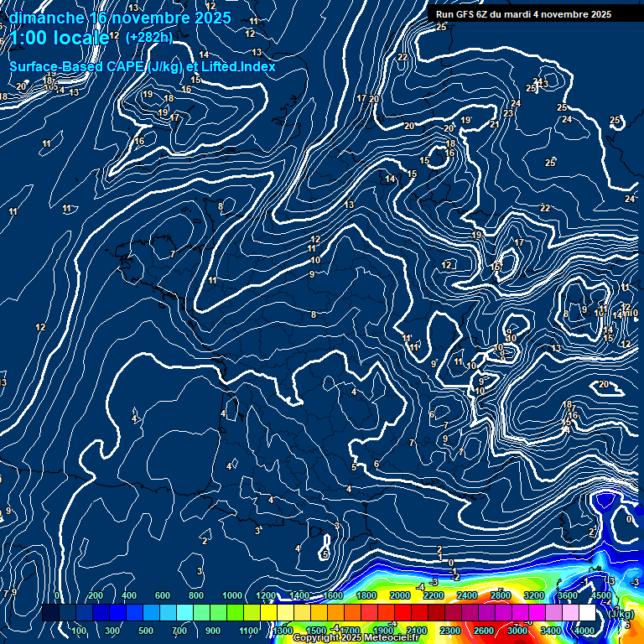The image size is (644, 644).
Task: Select the pure bright yellow legend swatch
Action: (268, 612)
